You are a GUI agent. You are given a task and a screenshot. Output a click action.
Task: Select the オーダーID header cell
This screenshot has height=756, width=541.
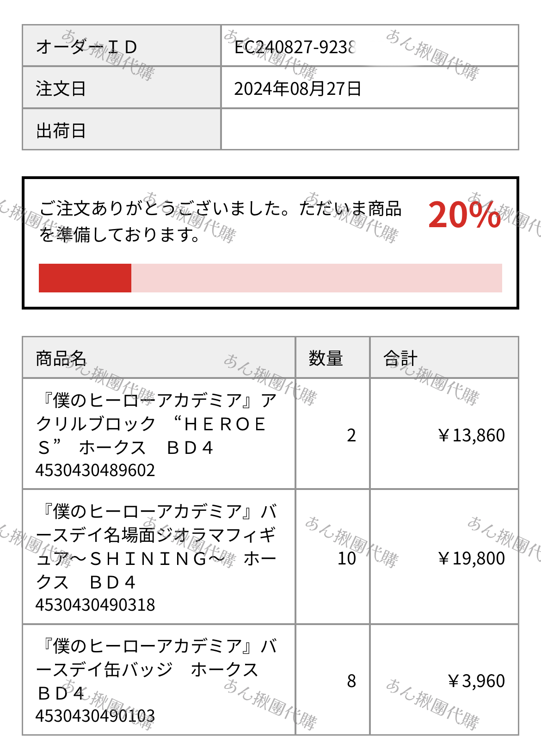pyautogui.click(x=122, y=46)
